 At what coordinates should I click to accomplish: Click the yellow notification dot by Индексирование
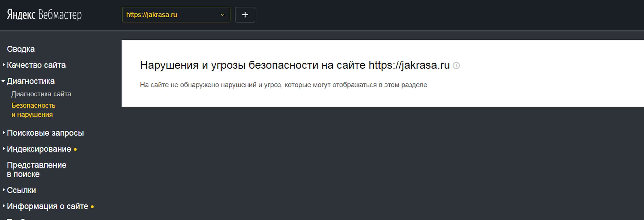[75, 149]
